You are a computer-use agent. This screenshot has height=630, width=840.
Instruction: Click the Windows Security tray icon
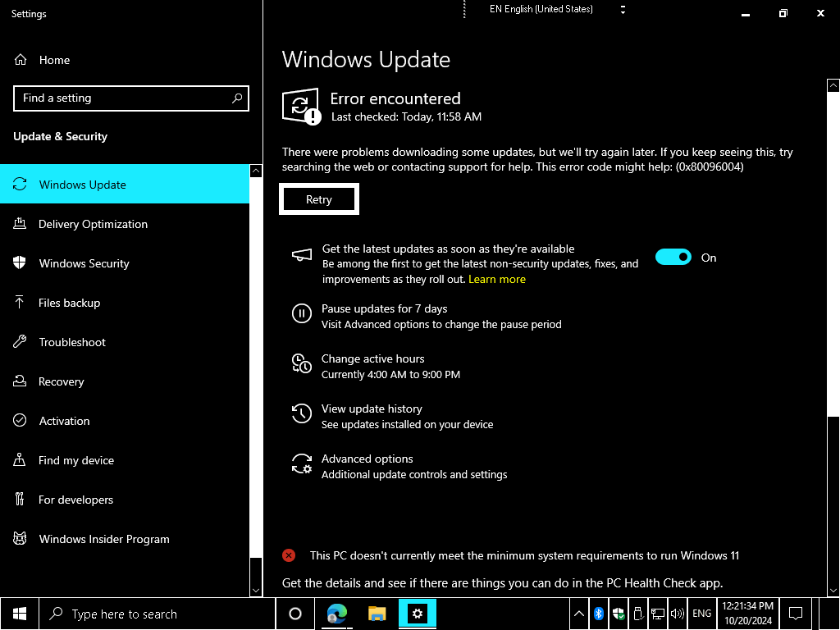point(619,614)
